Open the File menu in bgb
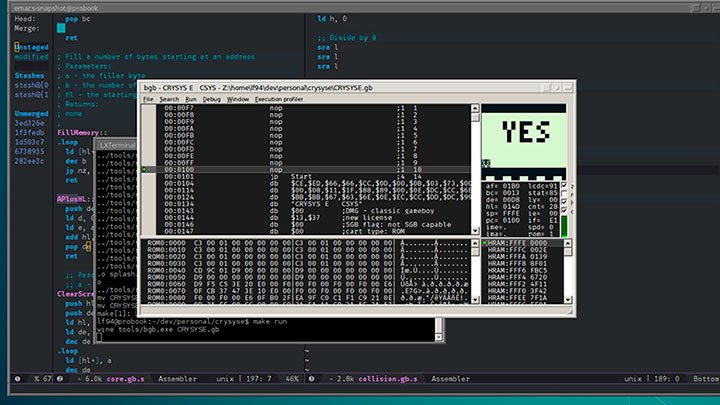 pyautogui.click(x=148, y=99)
